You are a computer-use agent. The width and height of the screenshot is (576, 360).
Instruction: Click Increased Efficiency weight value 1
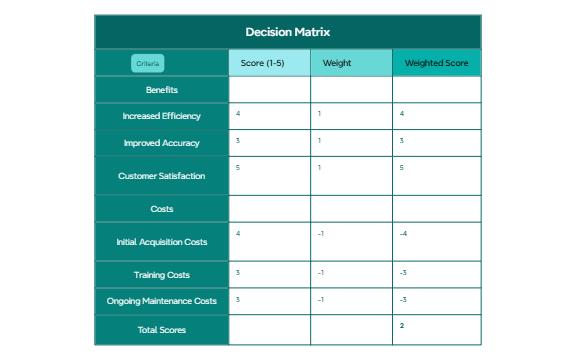(x=319, y=114)
